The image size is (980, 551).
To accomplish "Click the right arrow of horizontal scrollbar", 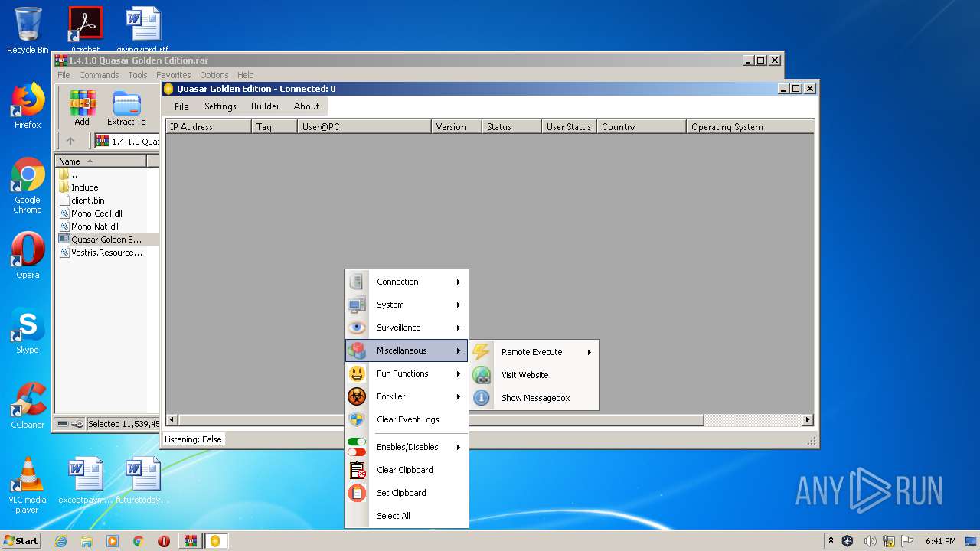I will (807, 420).
